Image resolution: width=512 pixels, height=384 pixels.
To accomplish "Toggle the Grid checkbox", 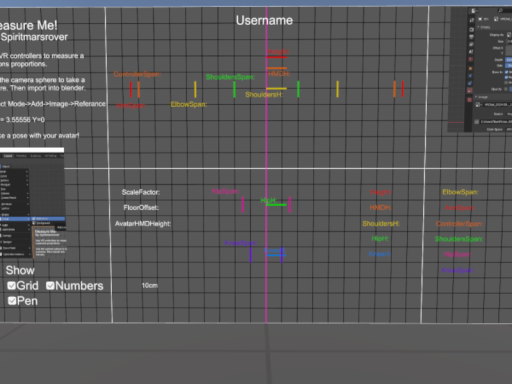I will coord(11,286).
